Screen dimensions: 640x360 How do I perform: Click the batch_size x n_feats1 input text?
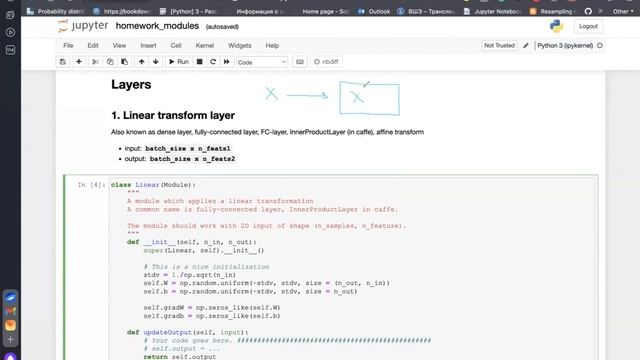point(188,149)
